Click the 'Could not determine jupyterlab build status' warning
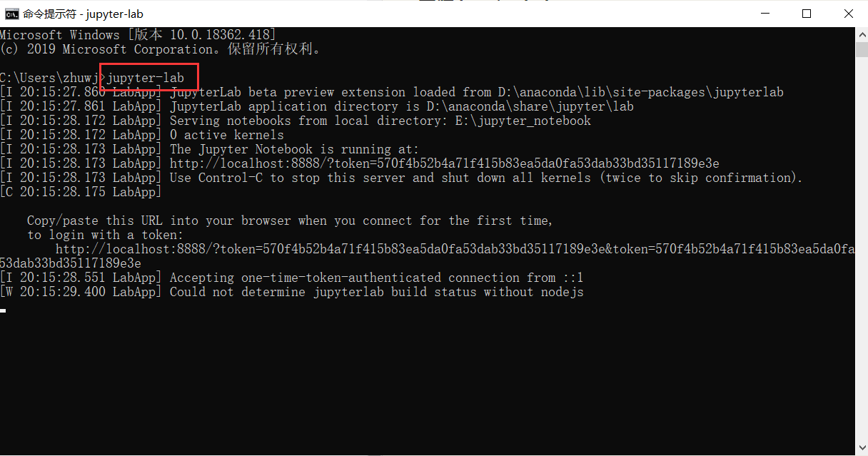Viewport: 868px width, 456px height. 292,292
